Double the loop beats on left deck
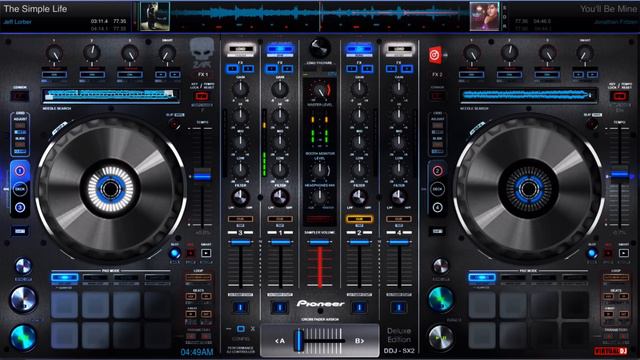Screen dimensions: 640x360 [x=206, y=296]
